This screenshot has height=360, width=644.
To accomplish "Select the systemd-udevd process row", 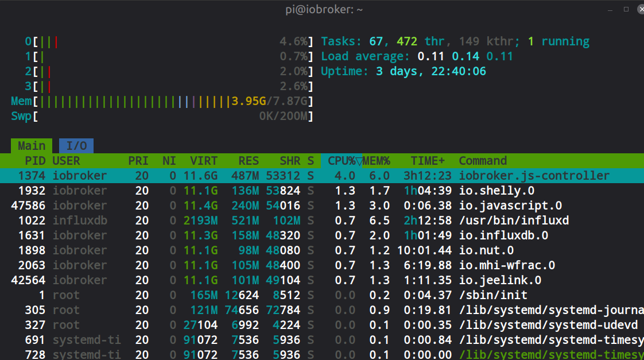I will pos(322,325).
